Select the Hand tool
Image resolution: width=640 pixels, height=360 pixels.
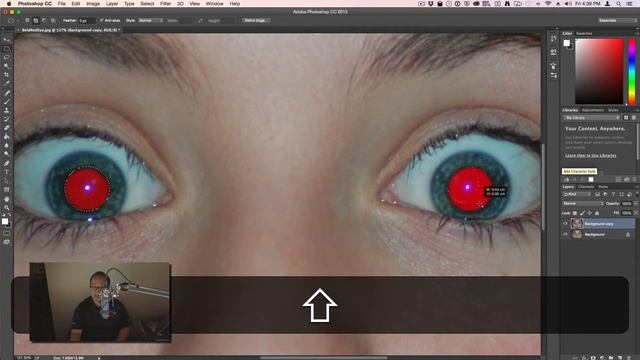pyautogui.click(x=7, y=199)
